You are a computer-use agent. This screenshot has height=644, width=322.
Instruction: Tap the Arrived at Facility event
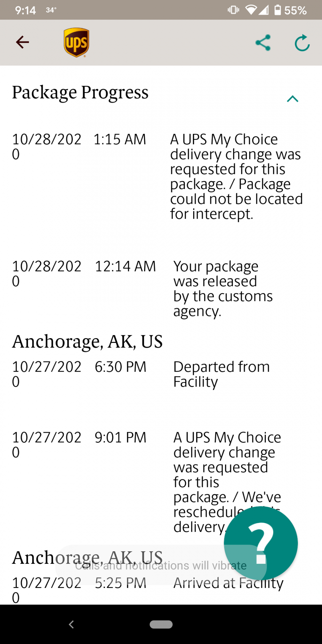228,583
